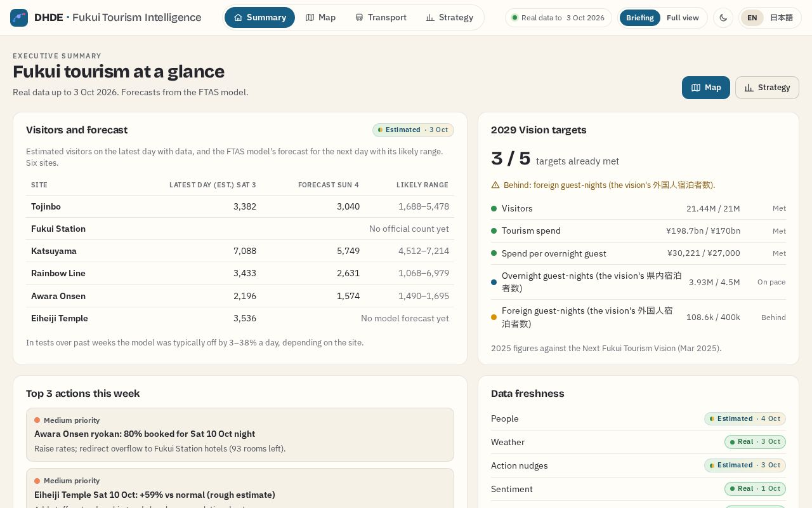Click the Foreign guest-nights 'Behind' status
Viewport: 812px width, 508px height.
(773, 317)
